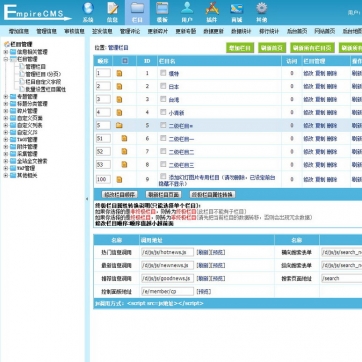Screen dimensions: 362x362
Task: Expand the 其他相关 tree node
Action: [x=6, y=175]
